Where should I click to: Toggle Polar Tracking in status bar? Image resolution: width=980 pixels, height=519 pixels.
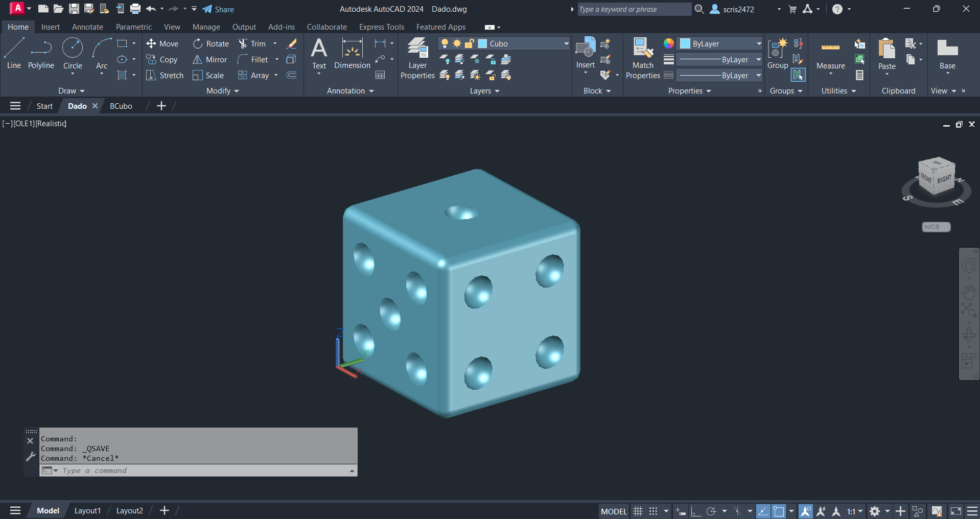(711, 511)
